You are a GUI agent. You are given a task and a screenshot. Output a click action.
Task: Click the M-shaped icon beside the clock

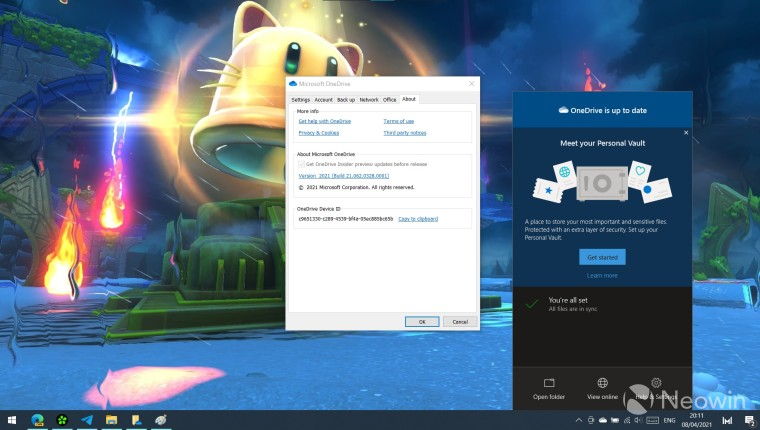click(x=727, y=421)
